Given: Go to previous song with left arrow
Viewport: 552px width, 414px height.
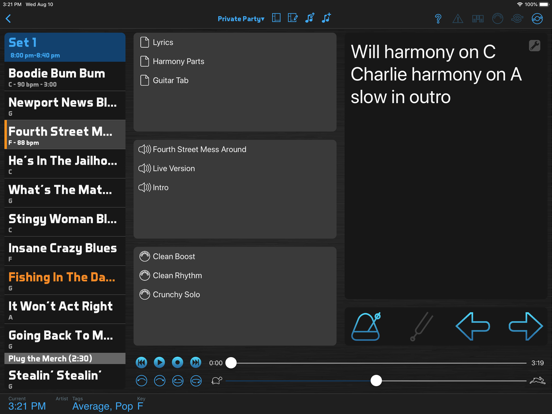Looking at the screenshot, I should click(x=472, y=326).
